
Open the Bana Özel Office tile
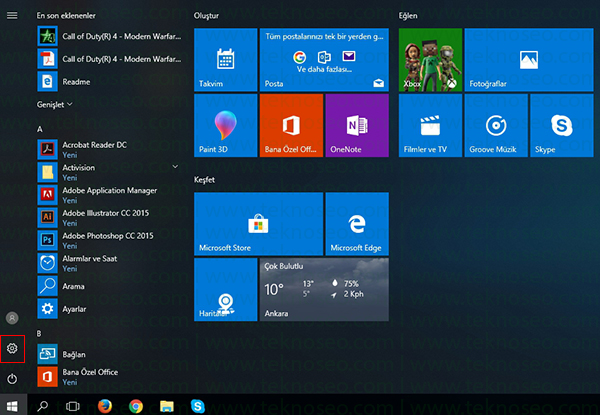point(291,125)
